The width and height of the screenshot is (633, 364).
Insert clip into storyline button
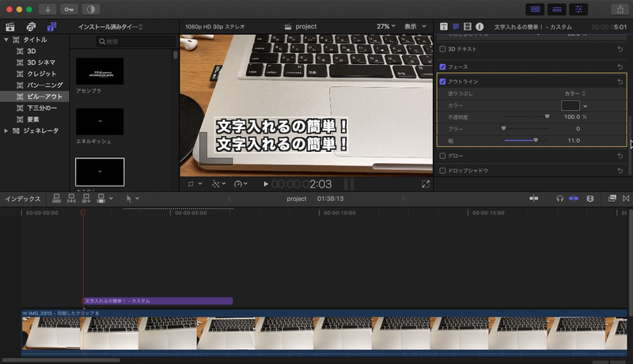[x=71, y=198]
